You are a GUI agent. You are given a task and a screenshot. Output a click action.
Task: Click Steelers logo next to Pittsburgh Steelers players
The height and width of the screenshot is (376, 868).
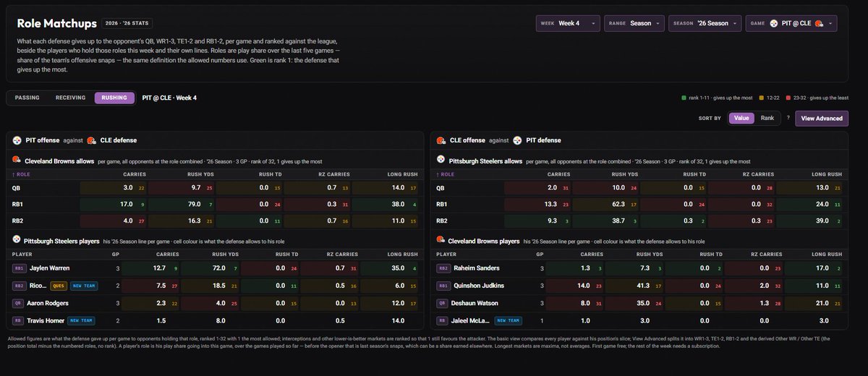pyautogui.click(x=16, y=239)
